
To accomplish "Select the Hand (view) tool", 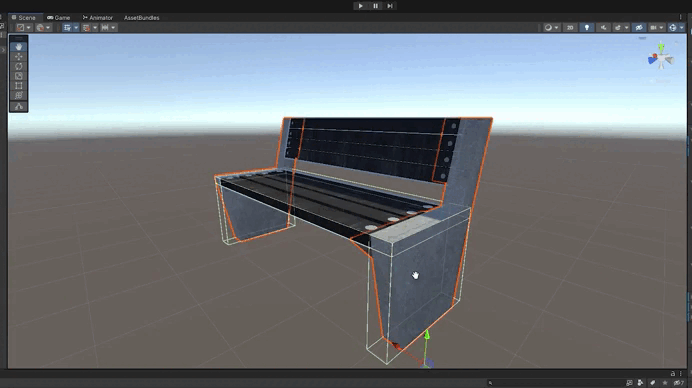I will coord(19,47).
